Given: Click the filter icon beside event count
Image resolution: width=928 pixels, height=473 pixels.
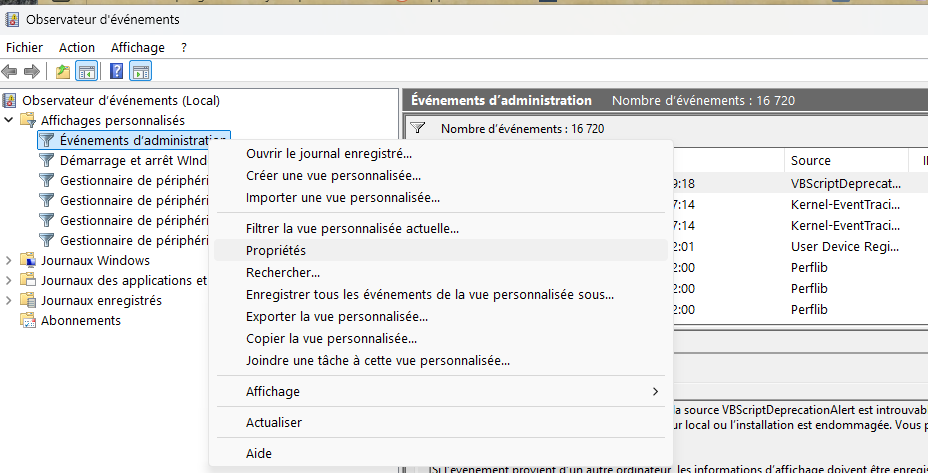Looking at the screenshot, I should [418, 128].
